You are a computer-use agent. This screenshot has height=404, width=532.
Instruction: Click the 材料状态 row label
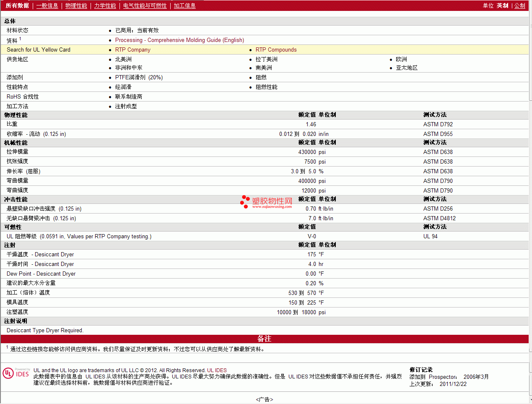pyautogui.click(x=17, y=30)
